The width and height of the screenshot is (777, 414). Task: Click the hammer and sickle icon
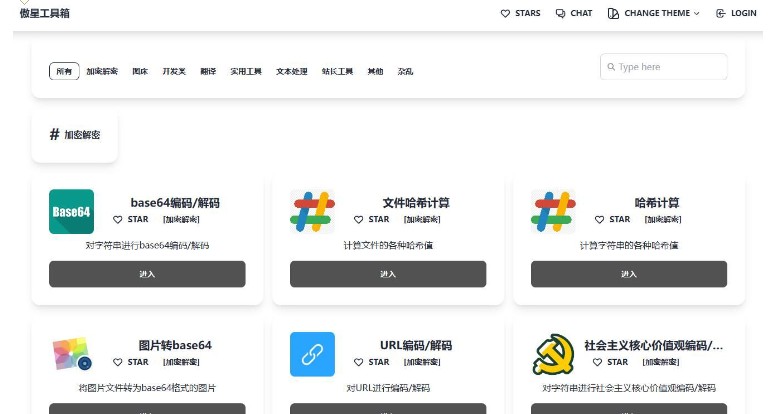(553, 354)
